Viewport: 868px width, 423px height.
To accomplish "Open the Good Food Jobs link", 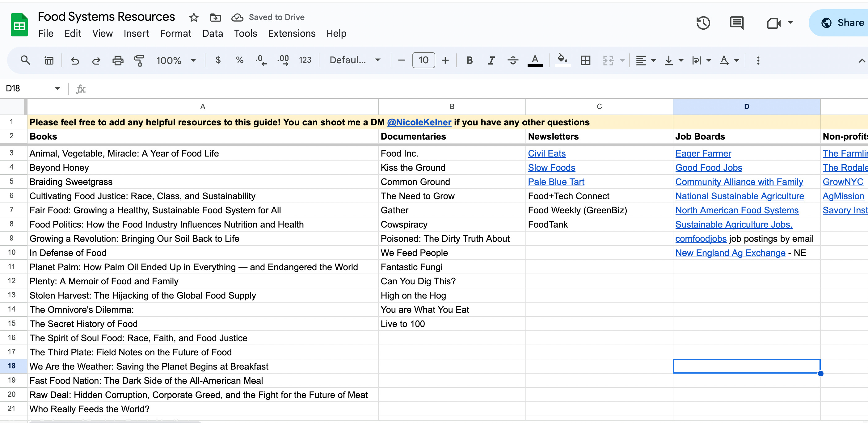I will click(709, 168).
